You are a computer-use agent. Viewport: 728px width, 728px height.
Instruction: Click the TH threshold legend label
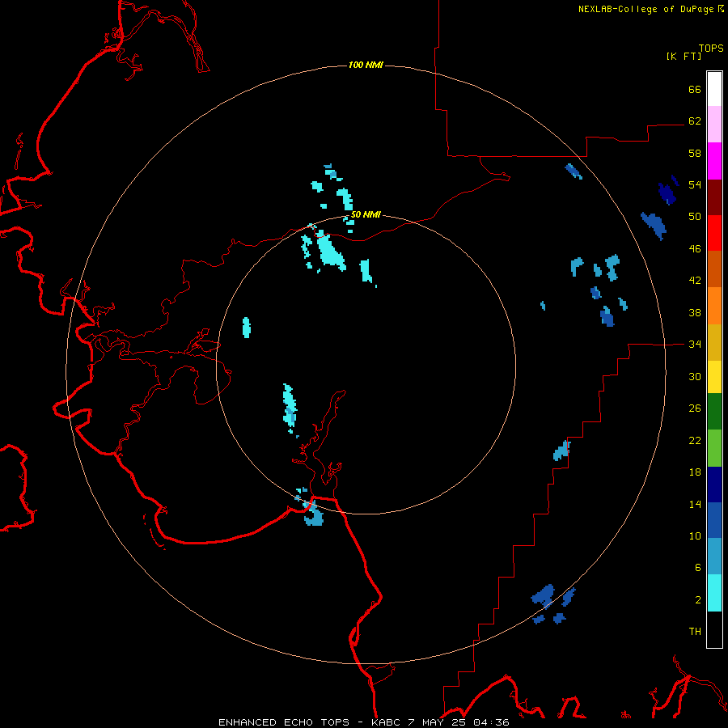coord(695,632)
